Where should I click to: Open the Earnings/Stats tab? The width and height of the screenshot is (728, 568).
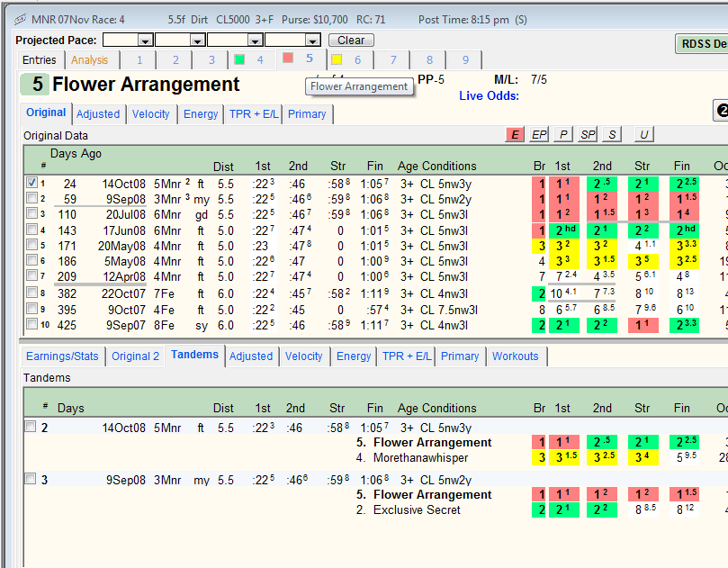click(x=62, y=356)
